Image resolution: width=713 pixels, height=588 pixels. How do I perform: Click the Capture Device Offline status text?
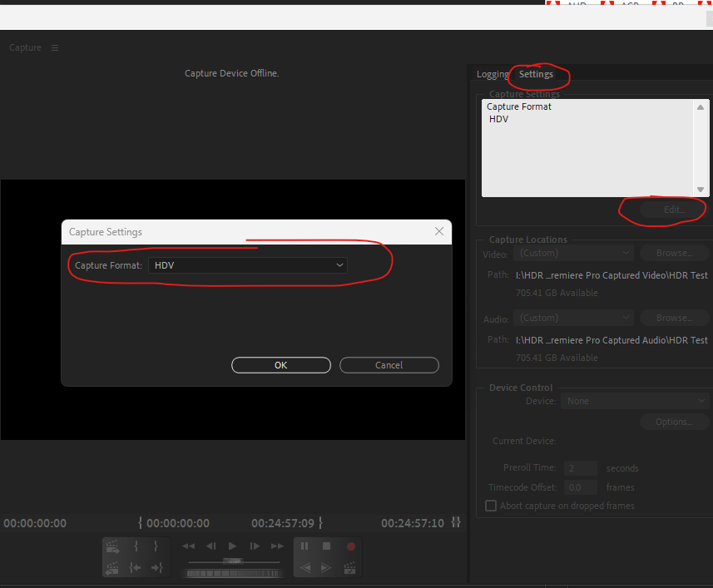tap(232, 73)
